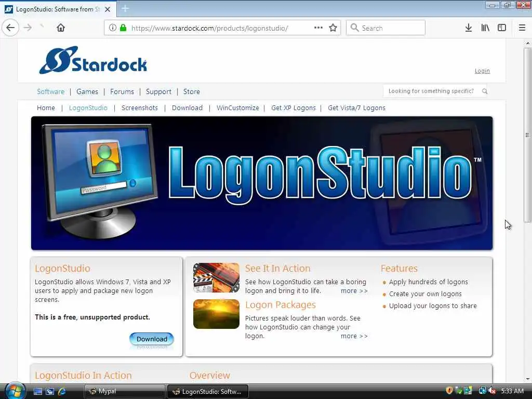Open the Logon Packages heading
The width and height of the screenshot is (532, 399).
coord(280,305)
